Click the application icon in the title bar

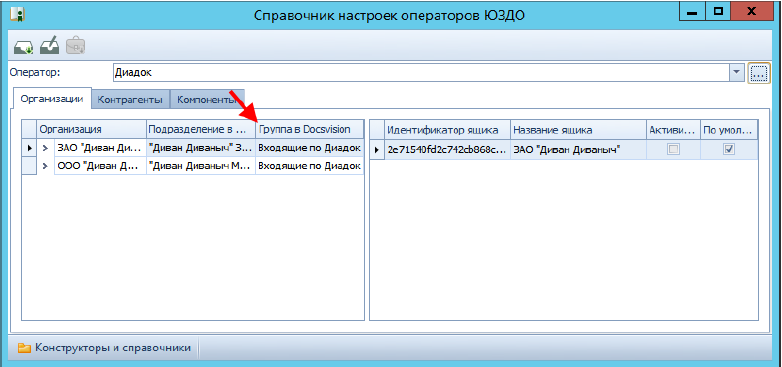tap(17, 13)
